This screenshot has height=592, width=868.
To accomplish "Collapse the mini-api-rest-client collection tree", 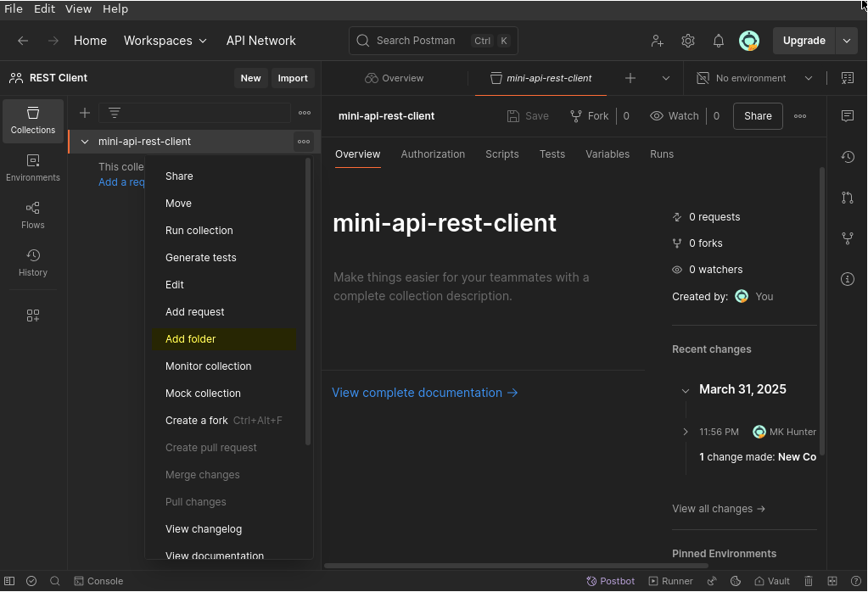I will click(x=85, y=142).
